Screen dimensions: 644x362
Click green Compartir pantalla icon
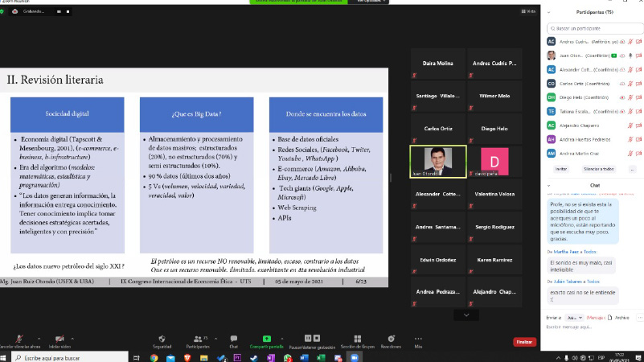tap(267, 339)
